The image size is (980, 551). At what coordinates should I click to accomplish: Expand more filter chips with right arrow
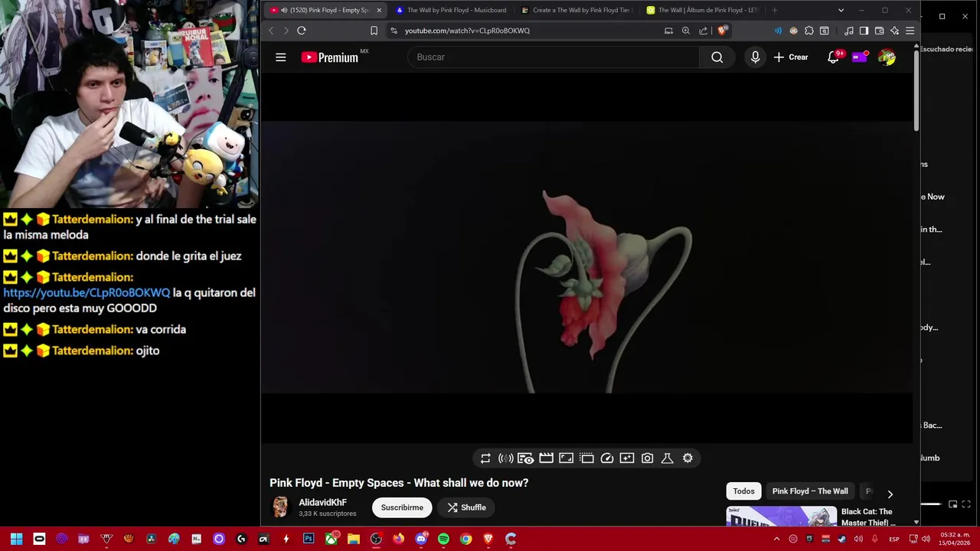[x=890, y=494]
